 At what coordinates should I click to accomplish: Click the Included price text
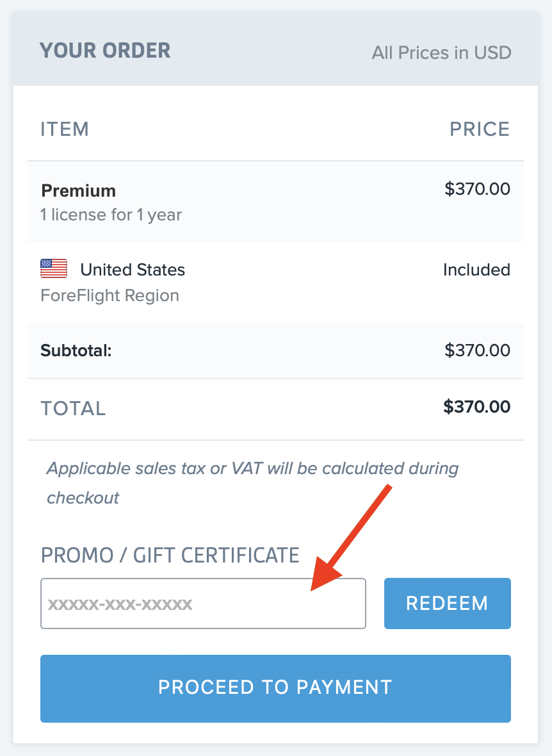pos(476,270)
